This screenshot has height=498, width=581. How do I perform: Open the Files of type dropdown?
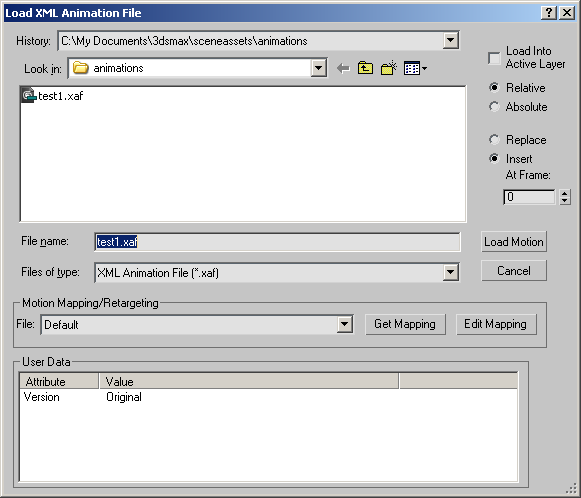click(x=451, y=272)
